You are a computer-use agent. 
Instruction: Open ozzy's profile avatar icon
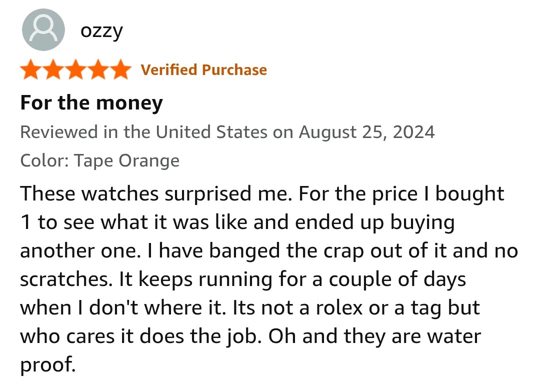(x=43, y=29)
